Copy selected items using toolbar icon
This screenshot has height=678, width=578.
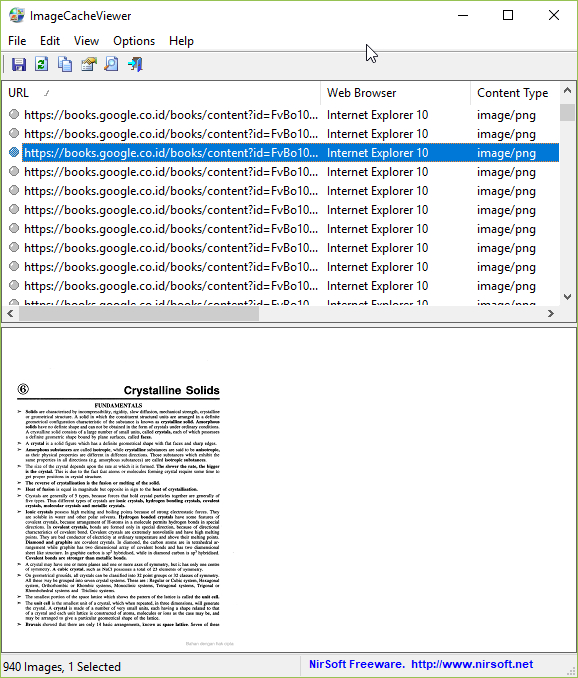(65, 64)
